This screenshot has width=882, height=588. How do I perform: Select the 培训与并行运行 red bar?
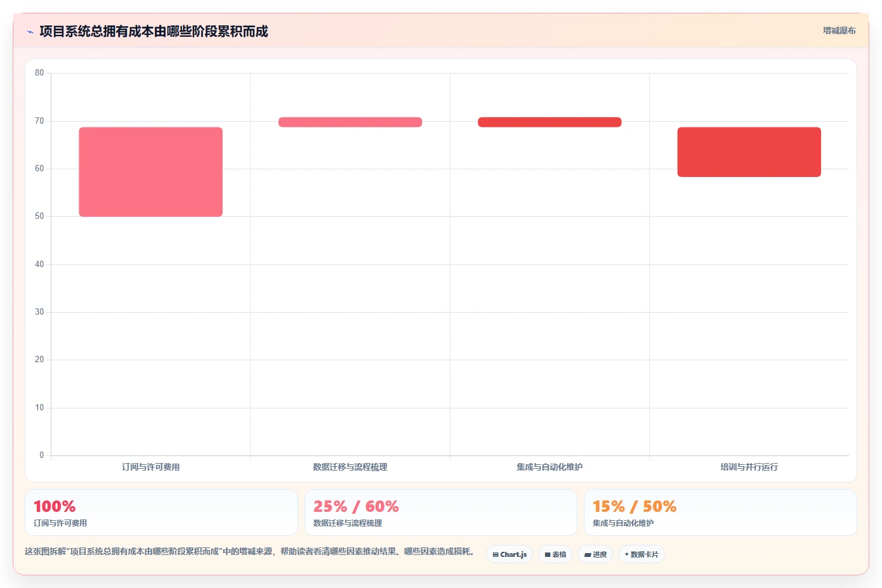[749, 152]
